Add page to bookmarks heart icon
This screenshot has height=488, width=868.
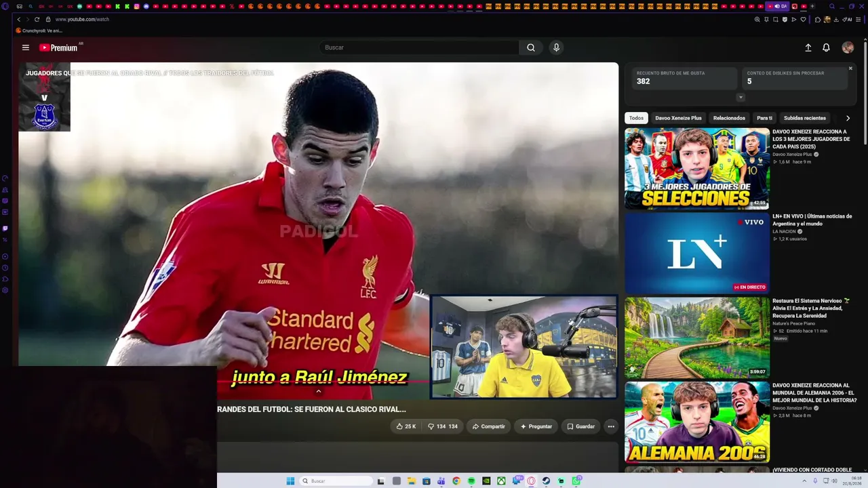pyautogui.click(x=803, y=20)
